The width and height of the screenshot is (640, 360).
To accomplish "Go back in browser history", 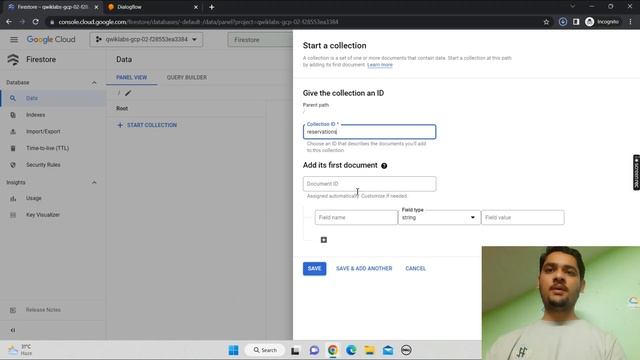I will pos(9,22).
